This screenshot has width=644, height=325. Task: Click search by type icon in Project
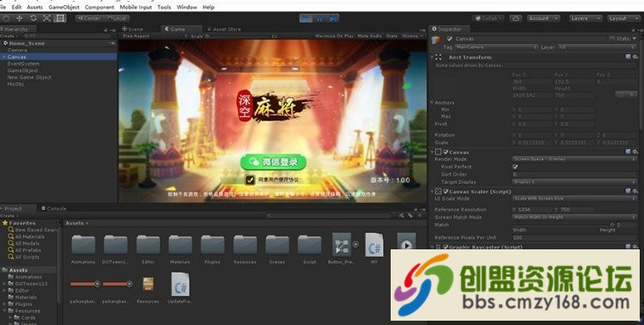click(401, 216)
